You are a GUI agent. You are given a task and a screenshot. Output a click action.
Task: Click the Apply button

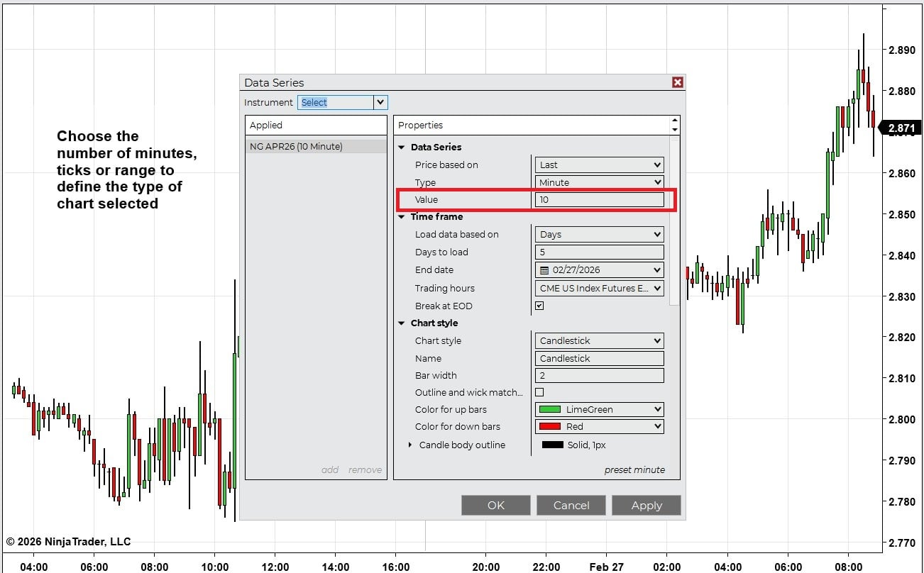coord(646,505)
